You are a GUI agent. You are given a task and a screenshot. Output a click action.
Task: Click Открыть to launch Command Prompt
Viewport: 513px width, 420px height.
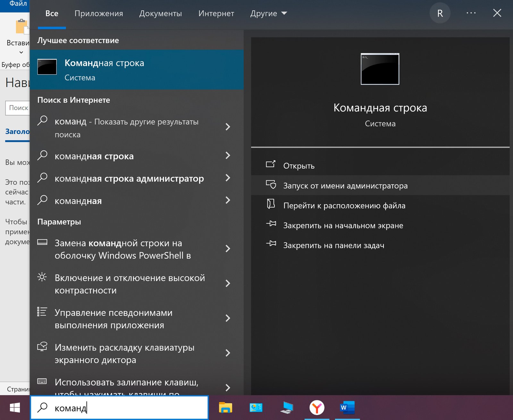[299, 165]
